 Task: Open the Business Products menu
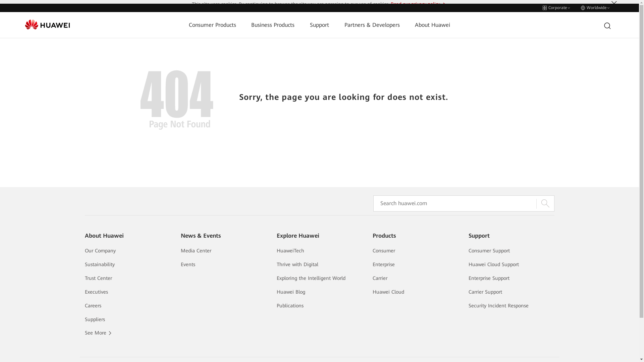click(x=273, y=25)
